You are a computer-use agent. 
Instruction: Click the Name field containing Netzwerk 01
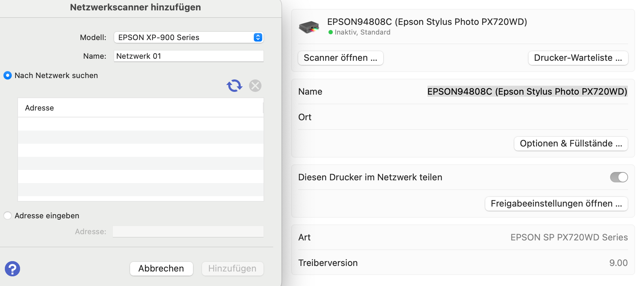tap(188, 56)
